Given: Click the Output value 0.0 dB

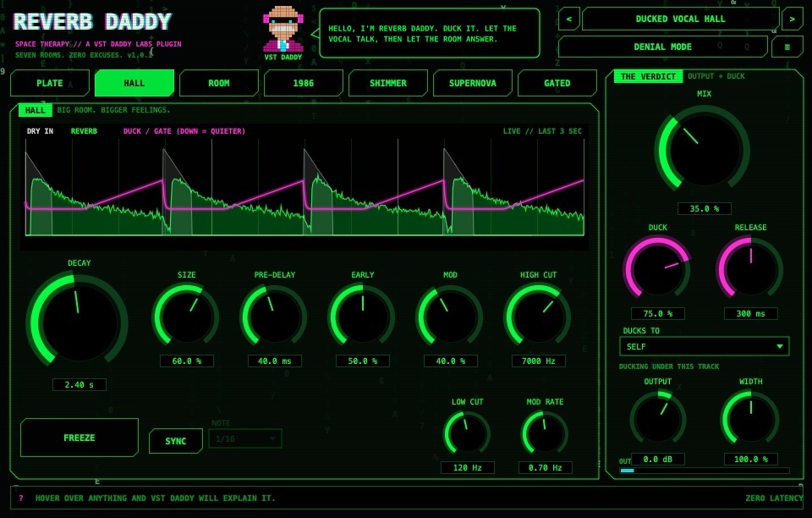Looking at the screenshot, I should point(658,460).
